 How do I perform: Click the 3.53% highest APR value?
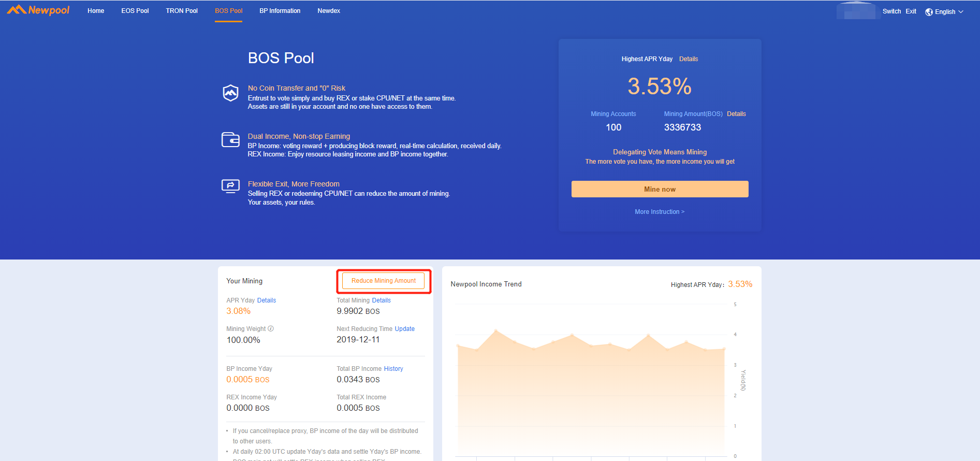660,86
